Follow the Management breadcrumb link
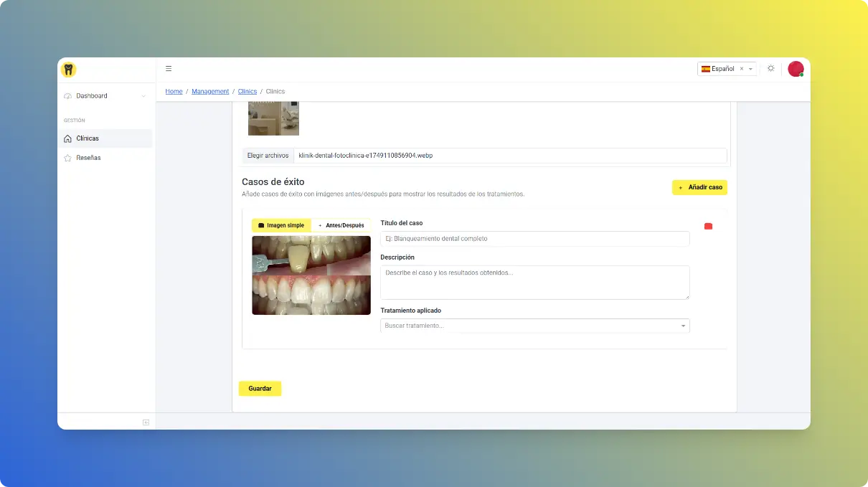This screenshot has height=487, width=868. 210,92
